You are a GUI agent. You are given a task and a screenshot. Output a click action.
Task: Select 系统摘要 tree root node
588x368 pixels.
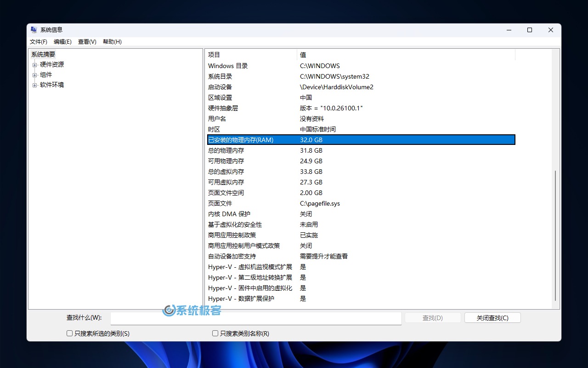(43, 54)
